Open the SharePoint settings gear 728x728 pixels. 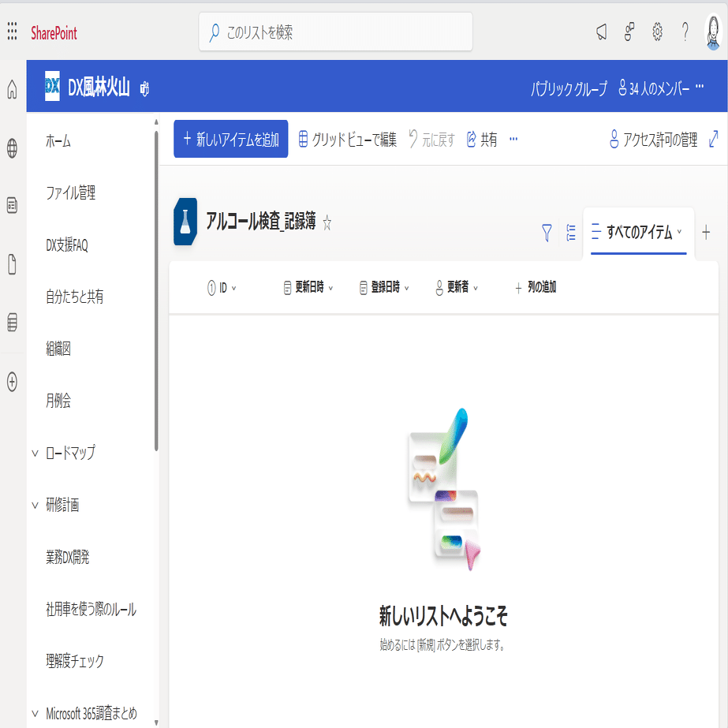[x=657, y=32]
